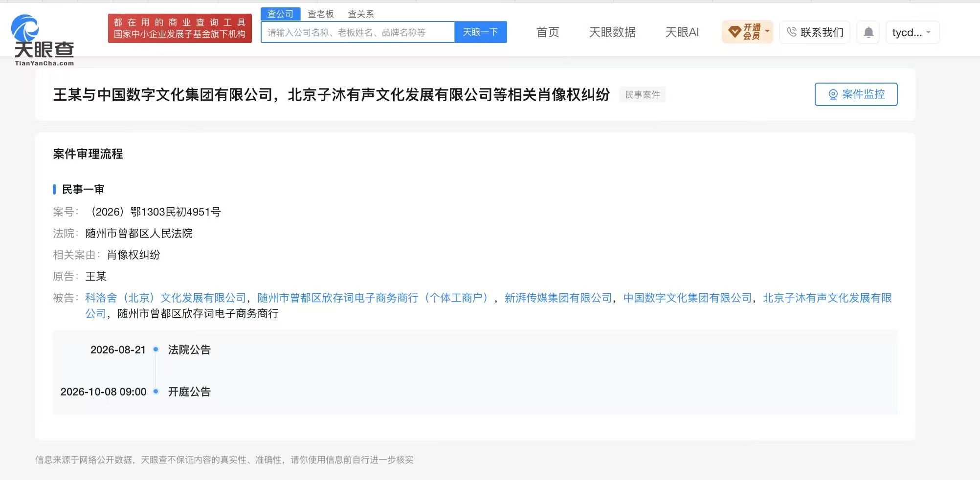980x480 pixels.
Task: Expand the tycd... account dropdown
Action: [912, 32]
